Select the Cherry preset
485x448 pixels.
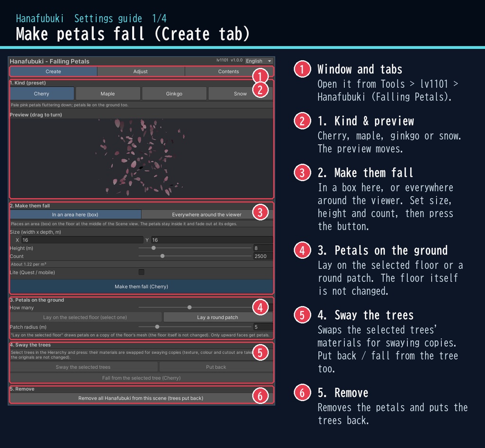click(42, 93)
